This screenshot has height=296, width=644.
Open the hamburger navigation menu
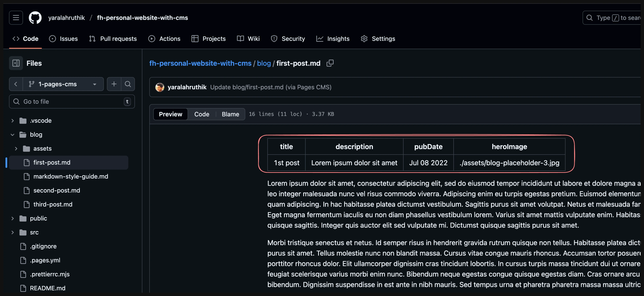(x=16, y=18)
